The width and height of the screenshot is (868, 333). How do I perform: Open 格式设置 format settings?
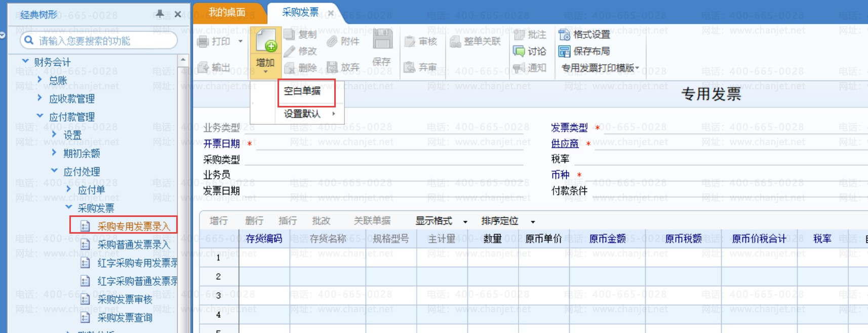pyautogui.click(x=585, y=34)
